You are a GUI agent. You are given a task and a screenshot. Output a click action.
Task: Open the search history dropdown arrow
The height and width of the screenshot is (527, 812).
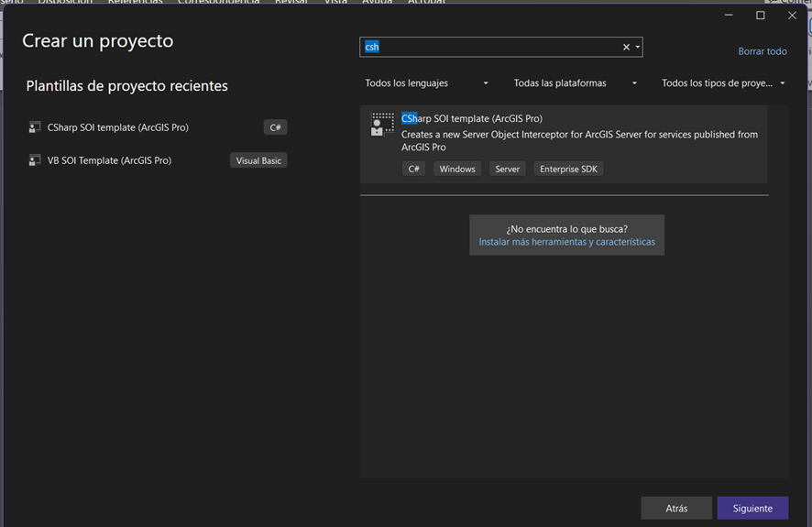[x=638, y=47]
